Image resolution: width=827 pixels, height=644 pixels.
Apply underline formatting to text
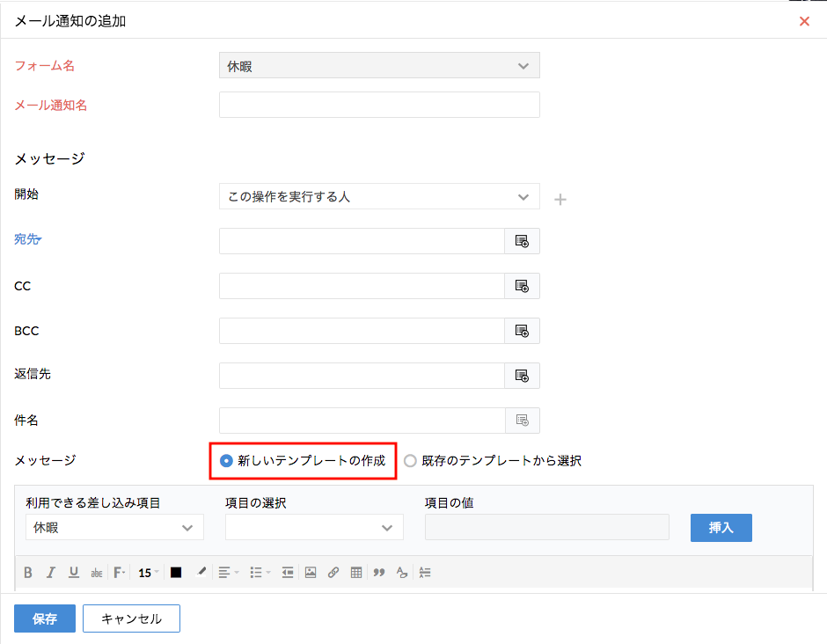(x=74, y=572)
